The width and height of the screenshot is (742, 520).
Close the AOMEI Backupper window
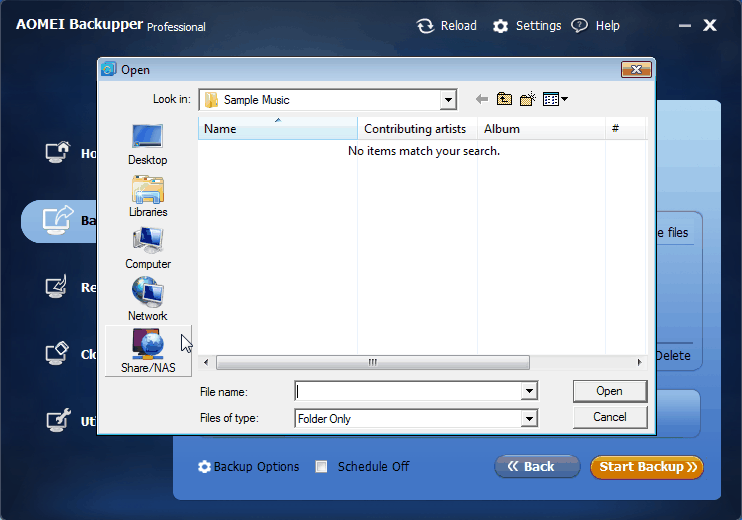(710, 25)
